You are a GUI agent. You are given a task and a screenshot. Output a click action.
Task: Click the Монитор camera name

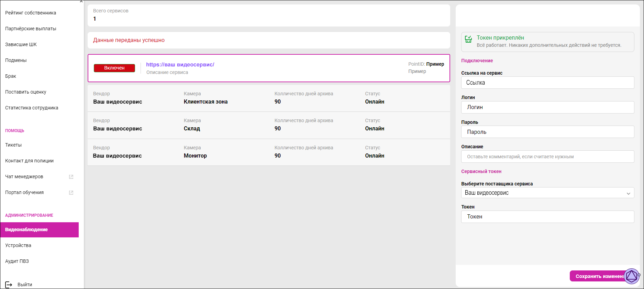click(195, 156)
